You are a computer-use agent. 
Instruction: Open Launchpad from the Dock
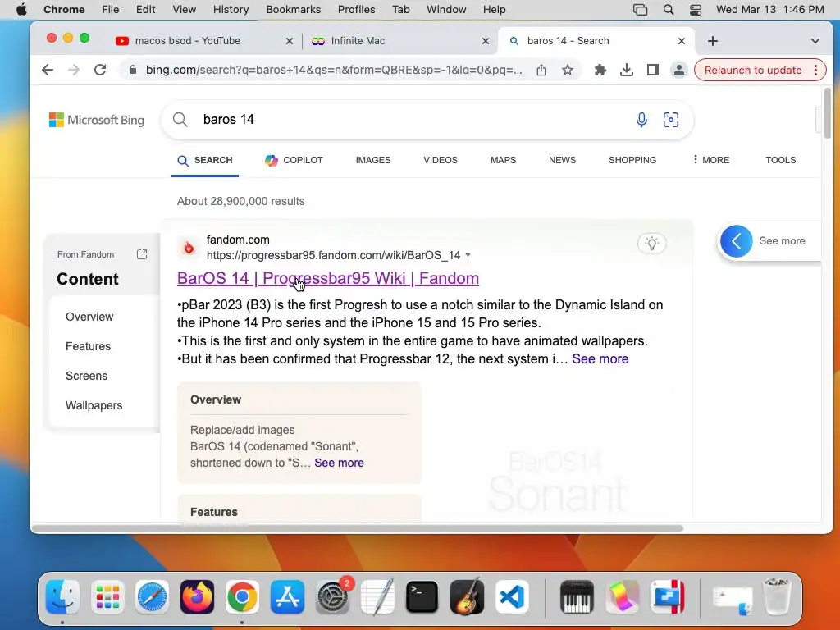tap(107, 596)
